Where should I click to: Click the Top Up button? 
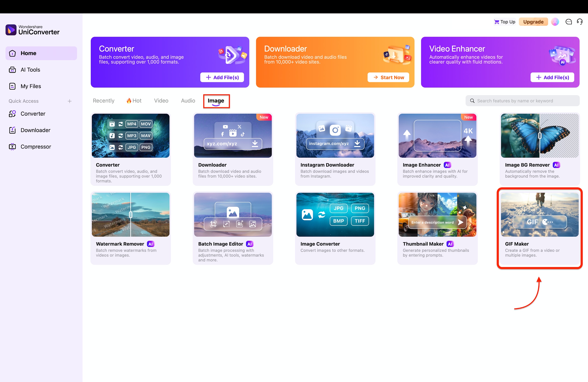[504, 22]
